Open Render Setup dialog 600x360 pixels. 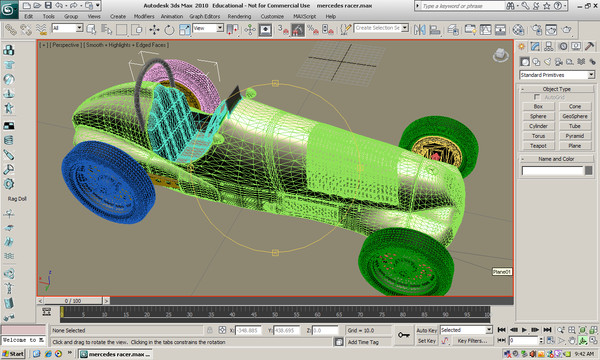537,29
